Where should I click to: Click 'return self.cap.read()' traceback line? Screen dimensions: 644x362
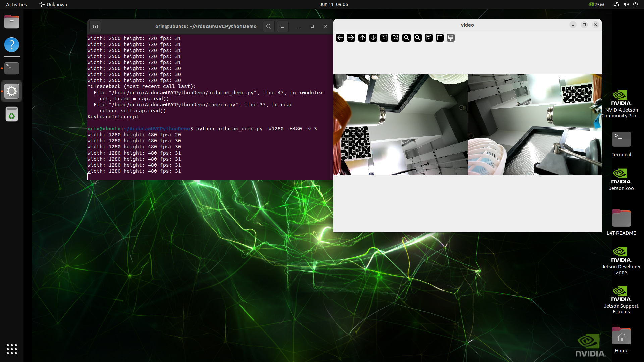[133, 111]
